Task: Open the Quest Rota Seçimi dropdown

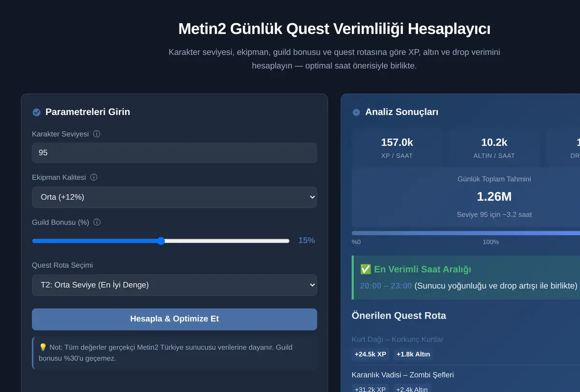Action: click(x=174, y=285)
